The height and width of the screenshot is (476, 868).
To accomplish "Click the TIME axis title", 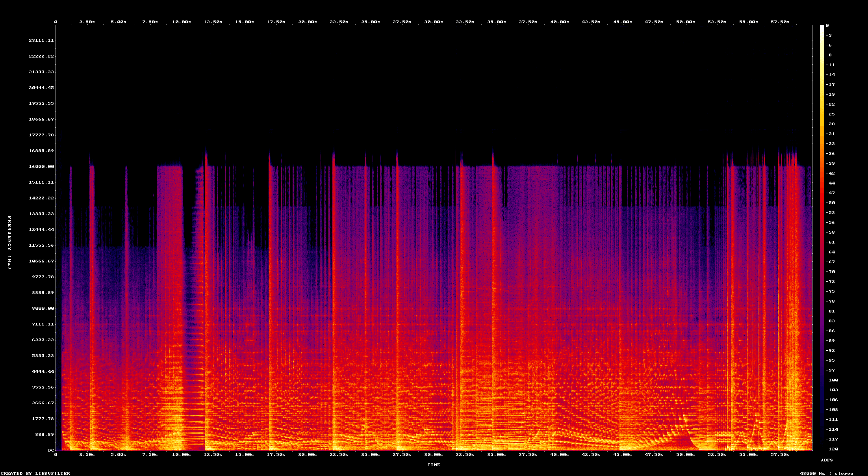I will pyautogui.click(x=434, y=465).
